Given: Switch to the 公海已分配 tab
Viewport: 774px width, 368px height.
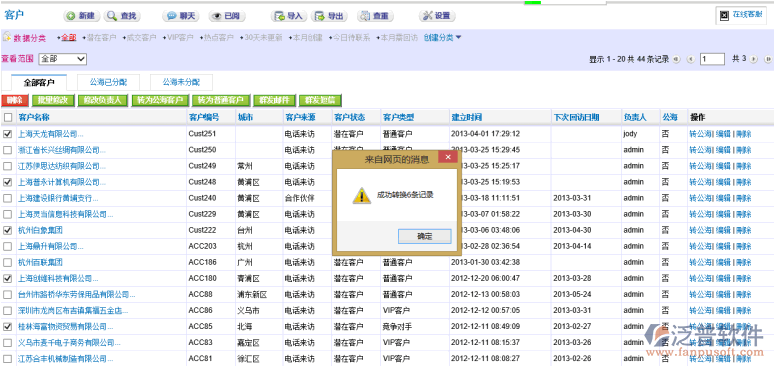Looking at the screenshot, I should tap(108, 82).
